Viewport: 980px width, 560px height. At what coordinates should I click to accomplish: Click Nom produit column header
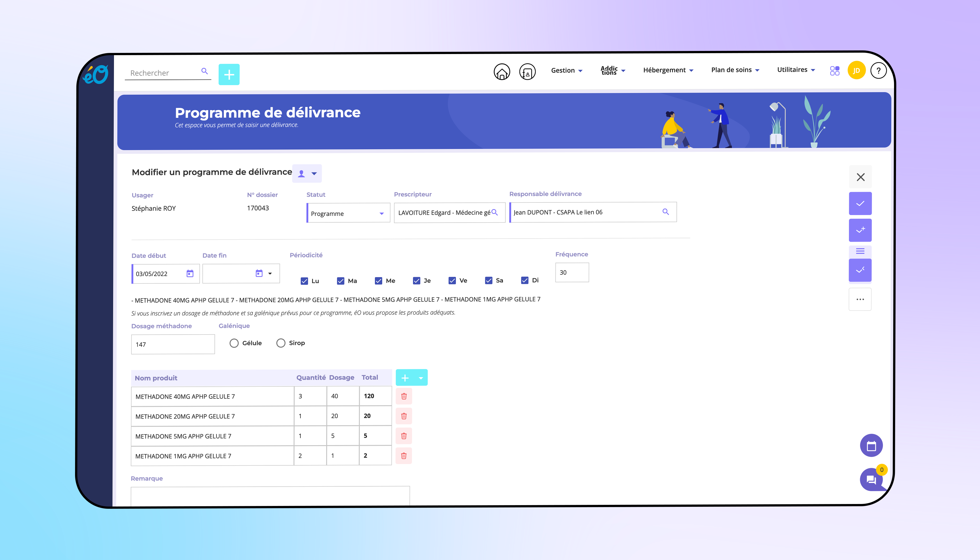(x=156, y=378)
